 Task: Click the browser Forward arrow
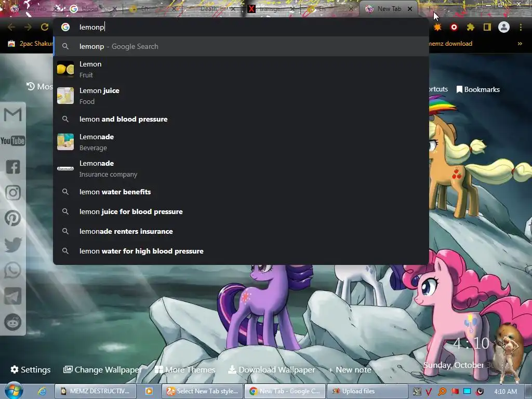click(28, 27)
